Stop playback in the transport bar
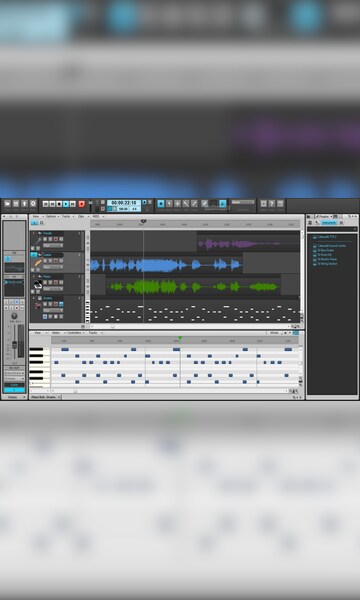Image resolution: width=360 pixels, height=600 pixels. pos(59,204)
